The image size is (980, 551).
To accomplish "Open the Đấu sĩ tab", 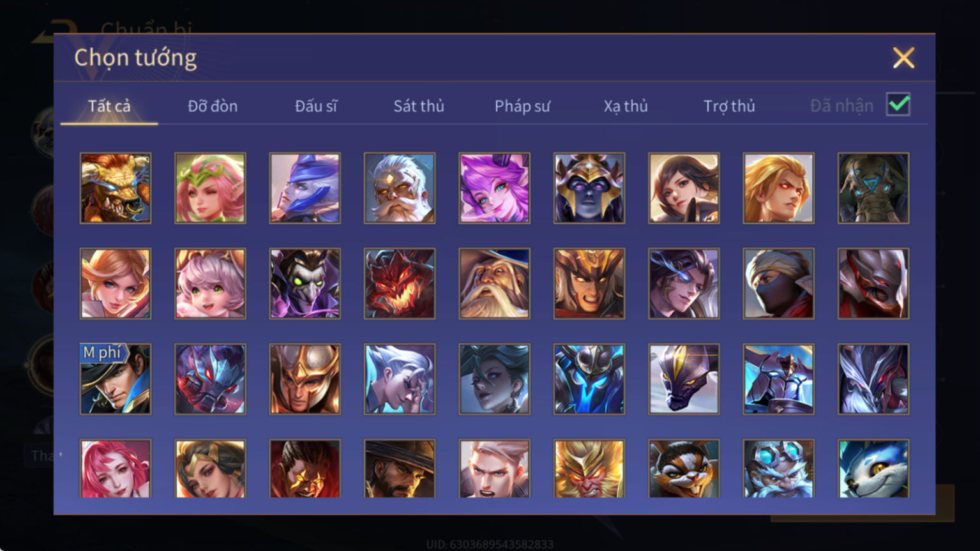I will pos(316,106).
